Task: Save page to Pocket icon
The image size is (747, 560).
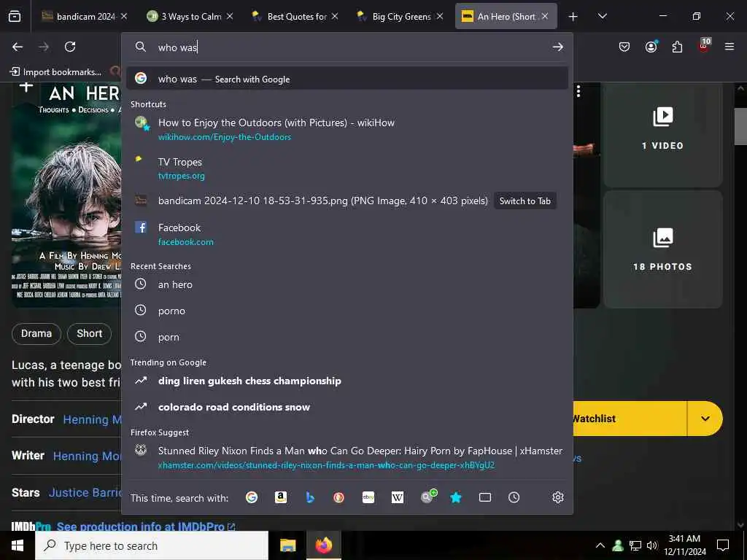Action: (624, 47)
